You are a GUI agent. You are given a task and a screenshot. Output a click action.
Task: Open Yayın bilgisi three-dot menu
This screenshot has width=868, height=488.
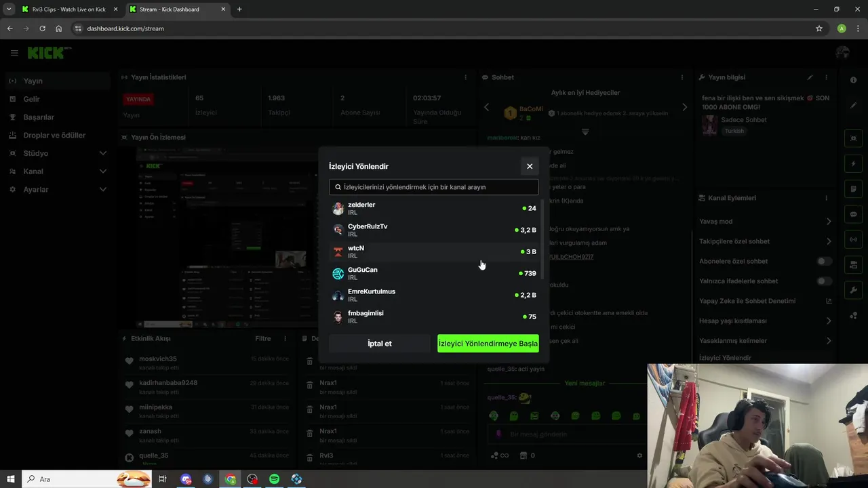(x=827, y=77)
